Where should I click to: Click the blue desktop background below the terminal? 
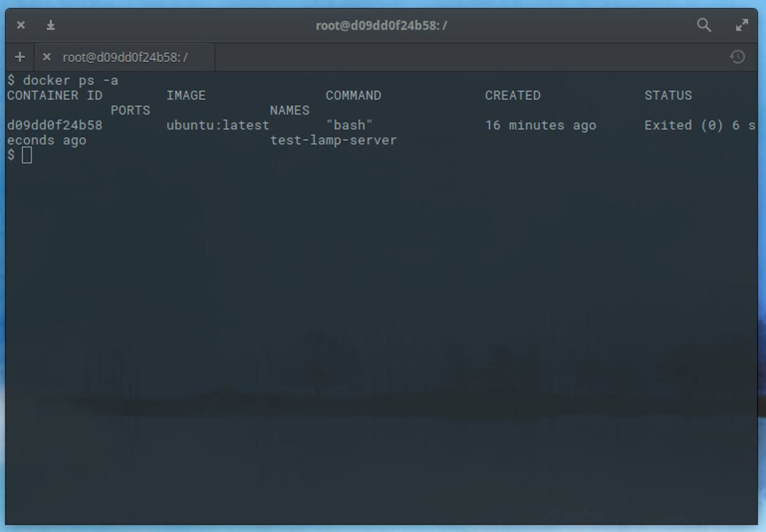coord(383,528)
